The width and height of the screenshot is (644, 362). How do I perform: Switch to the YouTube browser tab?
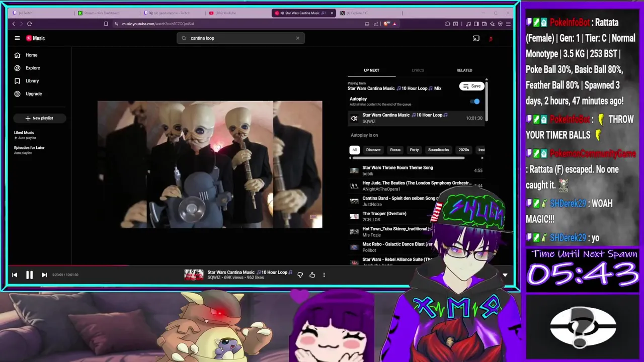coord(236,13)
